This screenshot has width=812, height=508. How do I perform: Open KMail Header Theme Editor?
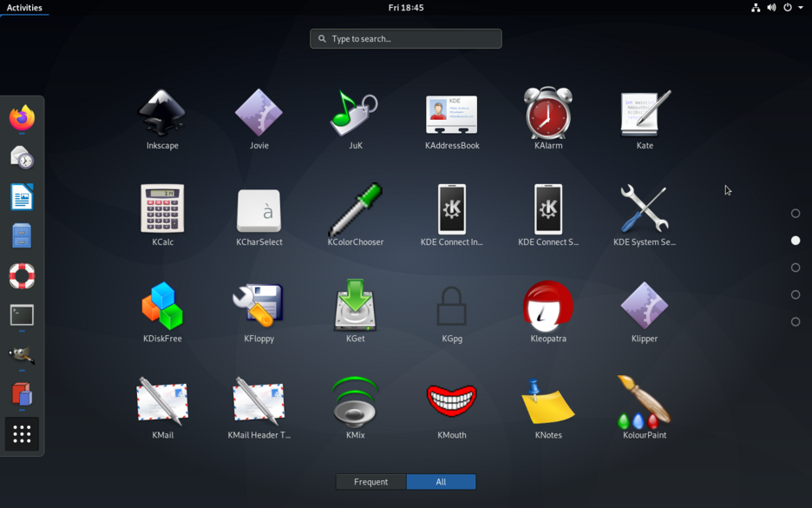pos(259,408)
